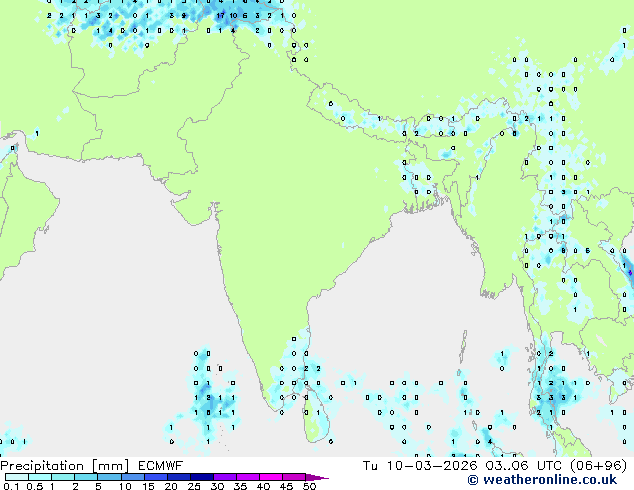Click the 1–2 mm legend swatch

63,477
